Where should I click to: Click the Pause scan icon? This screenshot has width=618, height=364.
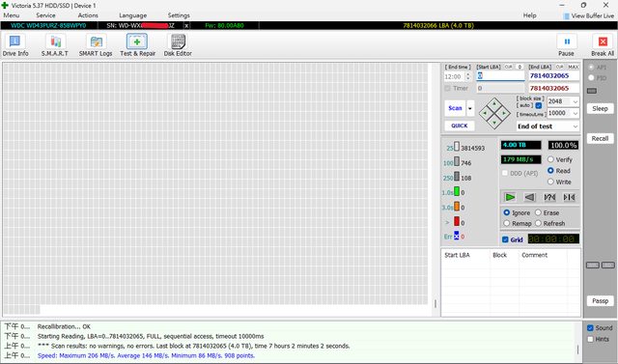pyautogui.click(x=567, y=45)
